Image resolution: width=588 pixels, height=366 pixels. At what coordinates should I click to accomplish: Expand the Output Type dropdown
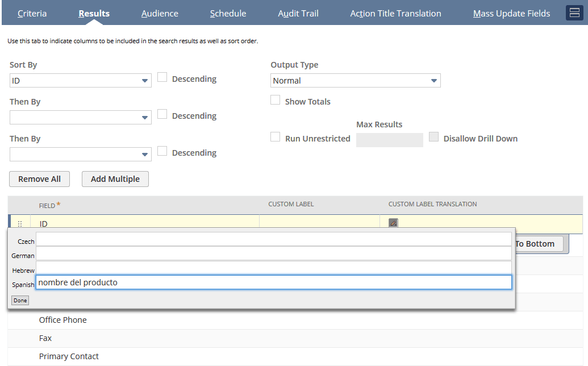click(356, 81)
